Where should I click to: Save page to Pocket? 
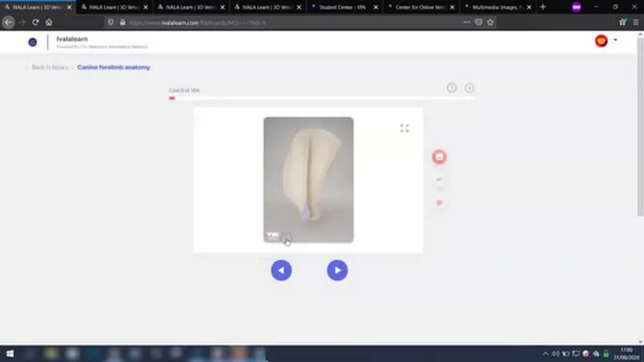478,23
